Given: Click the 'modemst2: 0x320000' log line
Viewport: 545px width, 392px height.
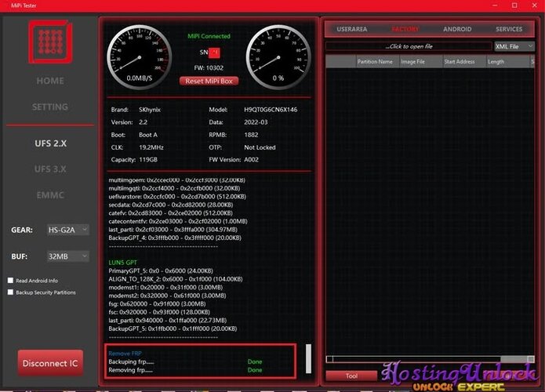Looking at the screenshot, I should [167, 296].
